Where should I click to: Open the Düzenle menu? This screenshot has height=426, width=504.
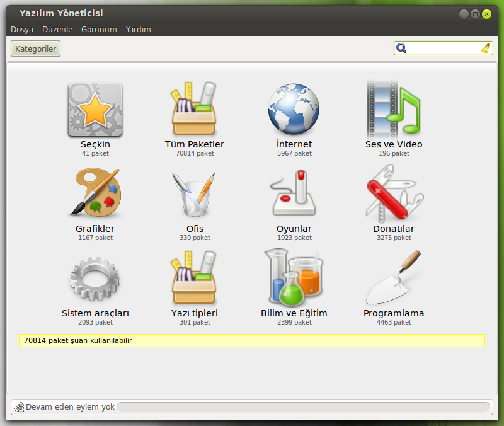click(x=57, y=29)
